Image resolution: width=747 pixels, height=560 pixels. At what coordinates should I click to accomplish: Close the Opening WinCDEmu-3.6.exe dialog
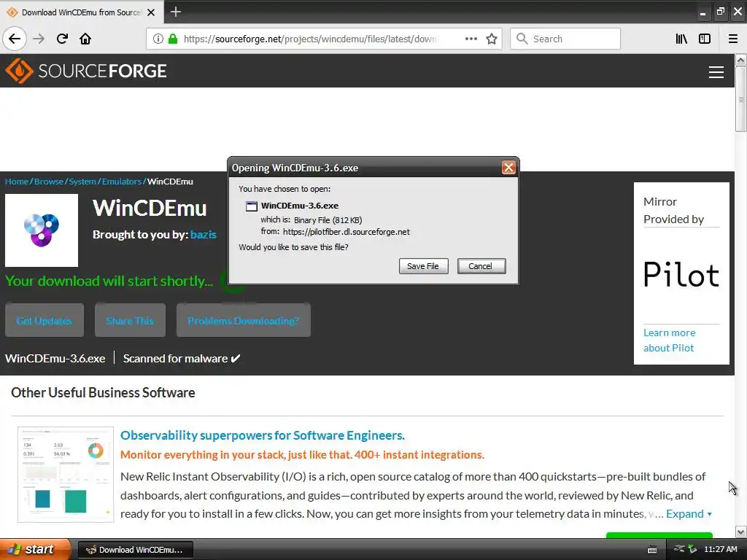(x=508, y=168)
